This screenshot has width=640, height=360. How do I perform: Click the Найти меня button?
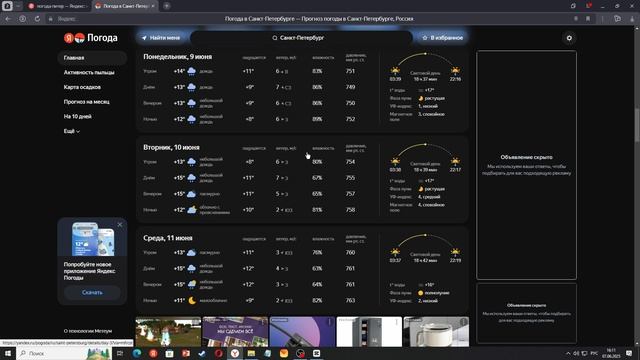coord(161,38)
